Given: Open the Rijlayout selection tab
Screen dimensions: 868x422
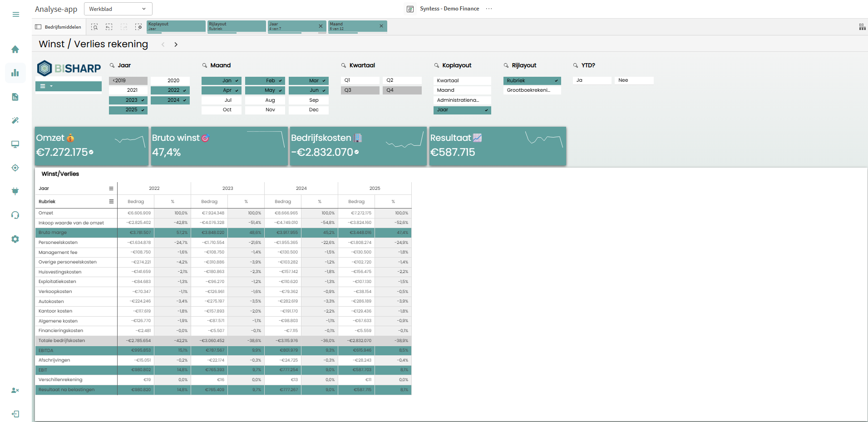Looking at the screenshot, I should [237, 27].
